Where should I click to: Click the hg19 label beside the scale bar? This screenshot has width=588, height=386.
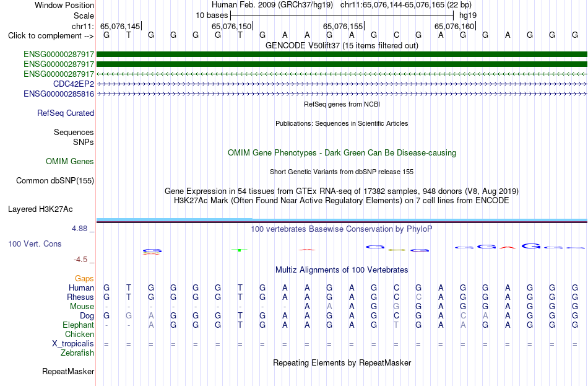click(468, 15)
